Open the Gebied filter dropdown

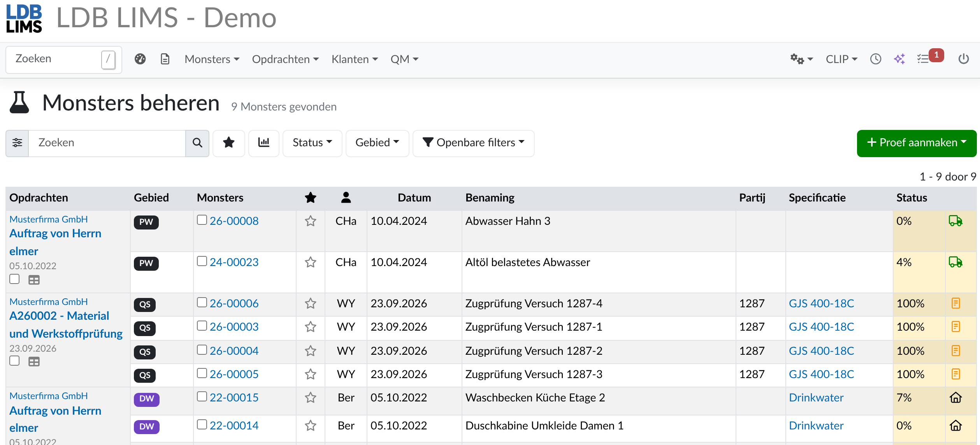[377, 143]
